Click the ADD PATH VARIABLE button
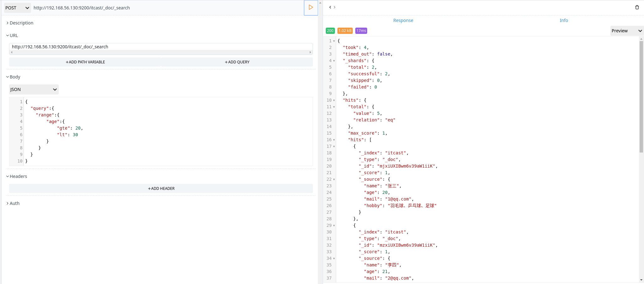 85,62
